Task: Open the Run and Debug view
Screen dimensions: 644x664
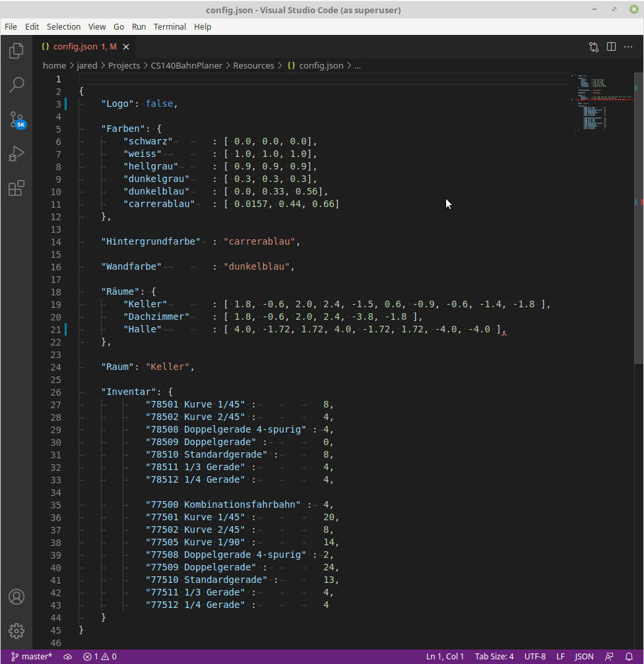Action: point(16,154)
